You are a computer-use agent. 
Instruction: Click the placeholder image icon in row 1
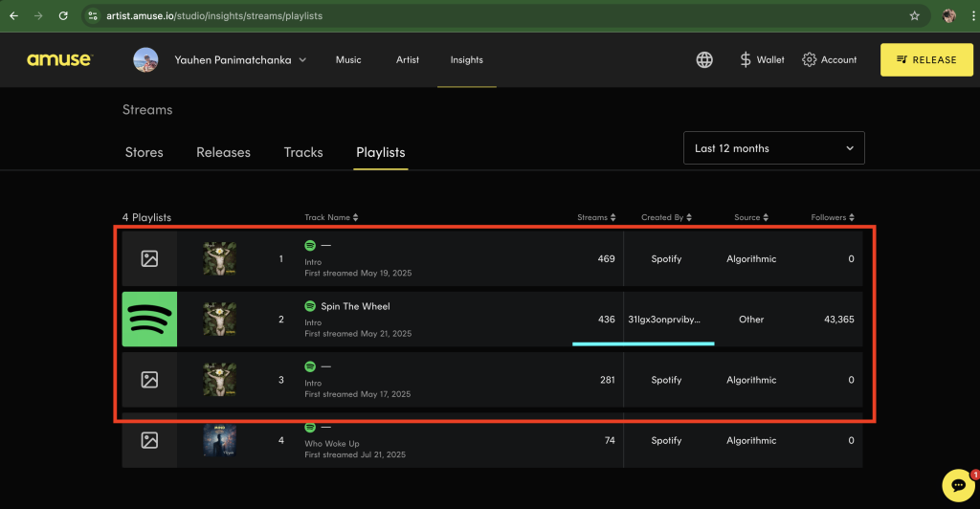point(149,258)
